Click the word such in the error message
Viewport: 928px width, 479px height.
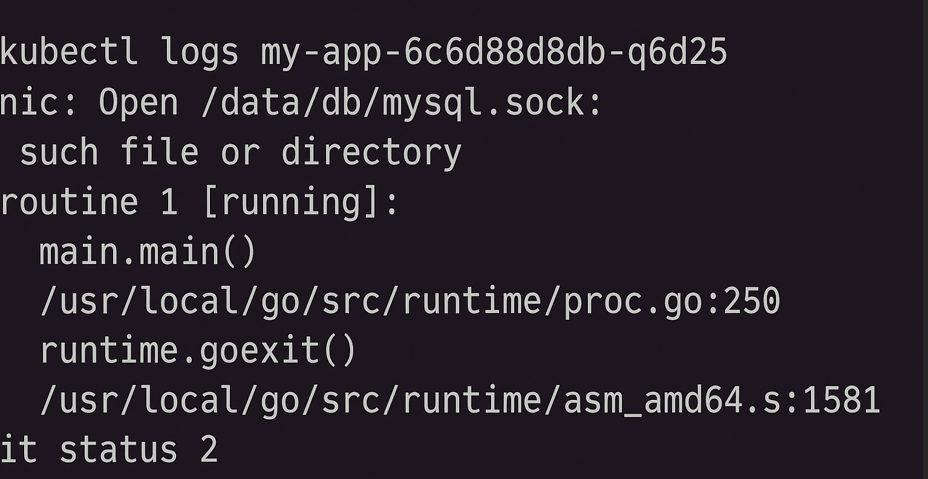click(x=59, y=152)
